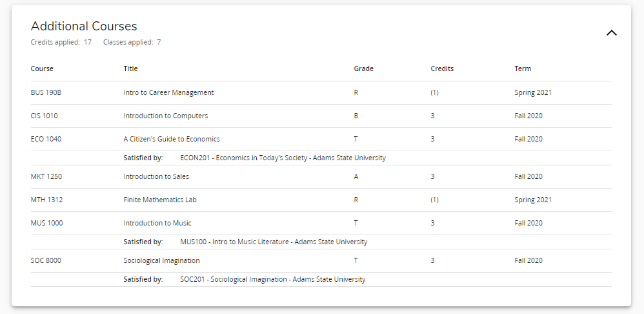Click the ECON201 Adams State University entry
This screenshot has height=314, width=644.
pyautogui.click(x=283, y=158)
